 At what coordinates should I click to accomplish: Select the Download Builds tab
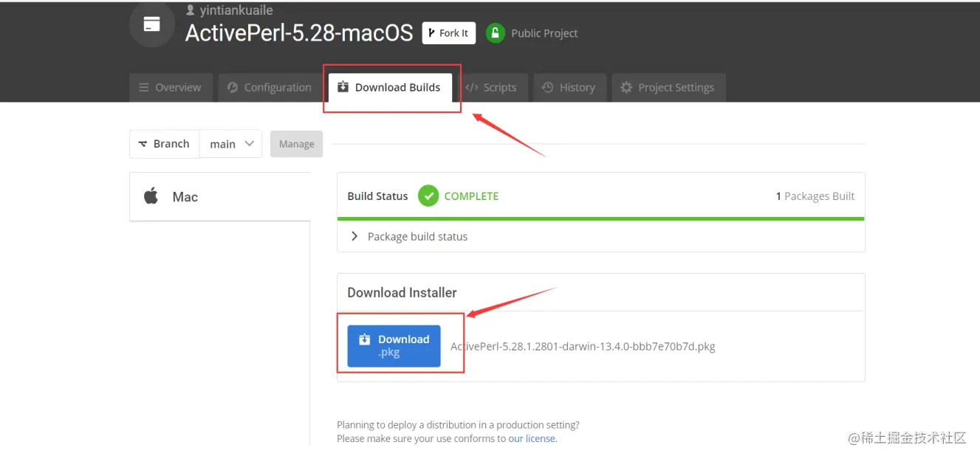(x=389, y=87)
